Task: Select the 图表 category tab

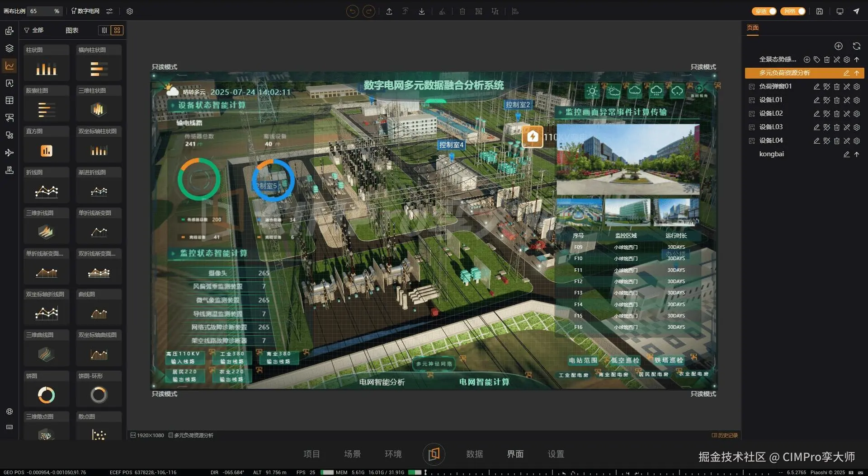Action: coord(72,30)
